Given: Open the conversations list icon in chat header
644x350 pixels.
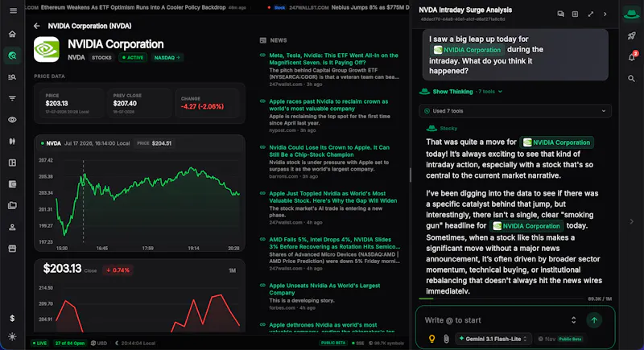Looking at the screenshot, I should [560, 14].
